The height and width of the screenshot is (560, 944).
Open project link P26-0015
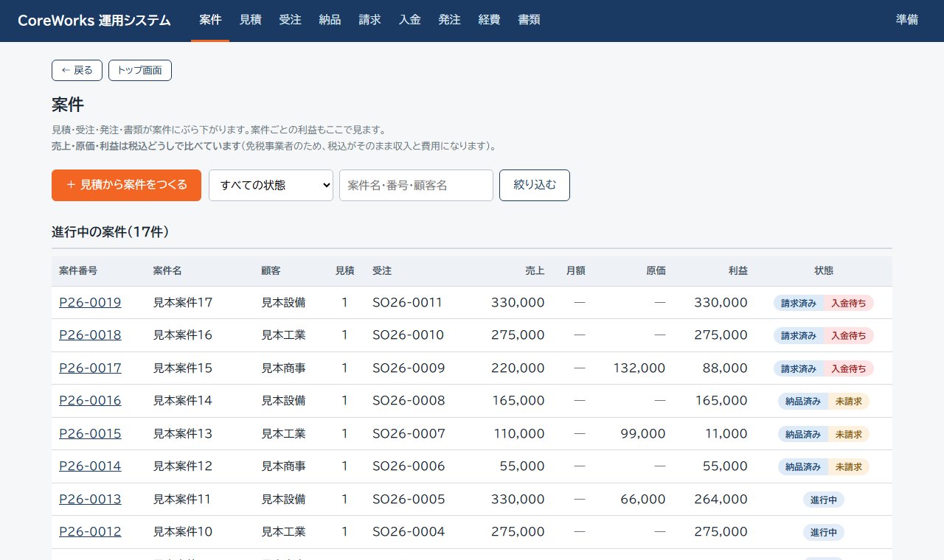point(90,433)
